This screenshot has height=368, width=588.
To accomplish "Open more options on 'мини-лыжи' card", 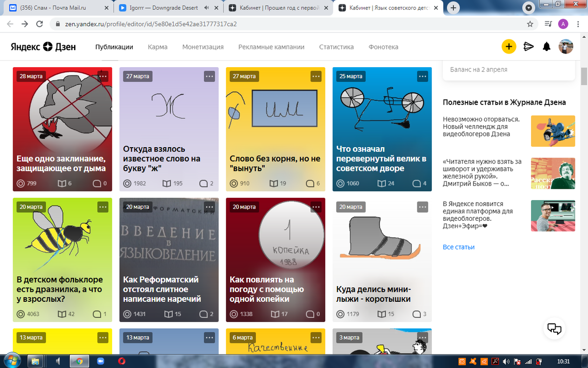I will coord(422,207).
